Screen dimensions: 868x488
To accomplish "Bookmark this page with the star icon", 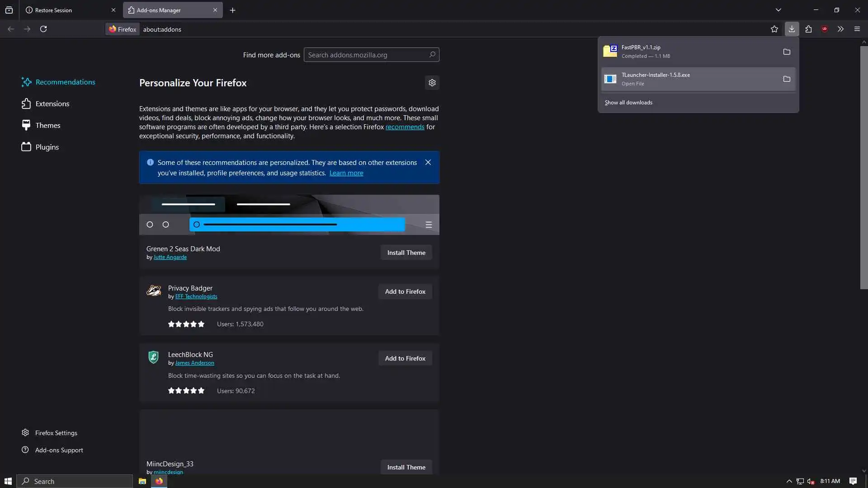I will coord(774,29).
